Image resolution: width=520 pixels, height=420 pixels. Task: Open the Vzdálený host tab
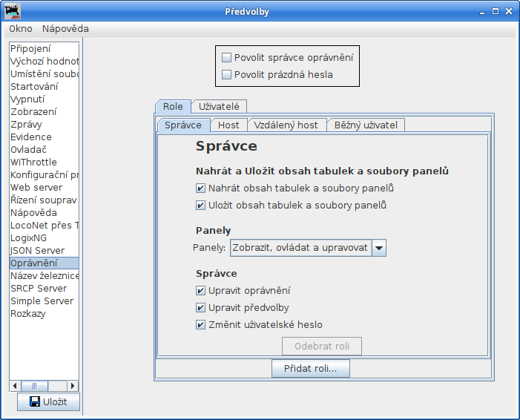click(x=286, y=125)
